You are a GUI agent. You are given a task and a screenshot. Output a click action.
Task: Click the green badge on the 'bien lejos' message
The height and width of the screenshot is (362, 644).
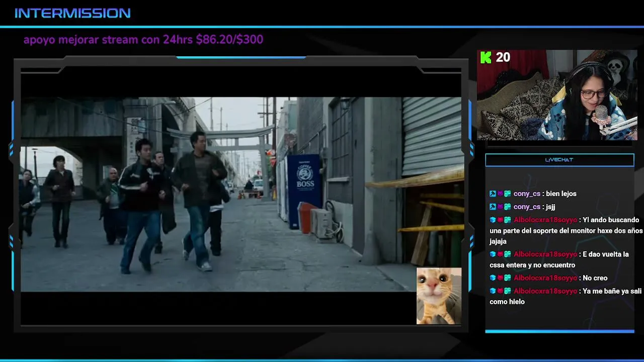(x=508, y=194)
